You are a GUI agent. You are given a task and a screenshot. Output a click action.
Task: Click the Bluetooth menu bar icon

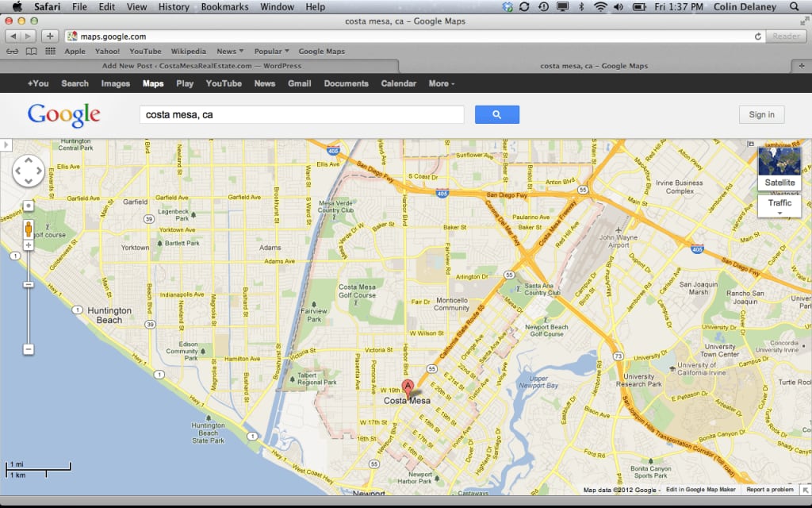[581, 6]
